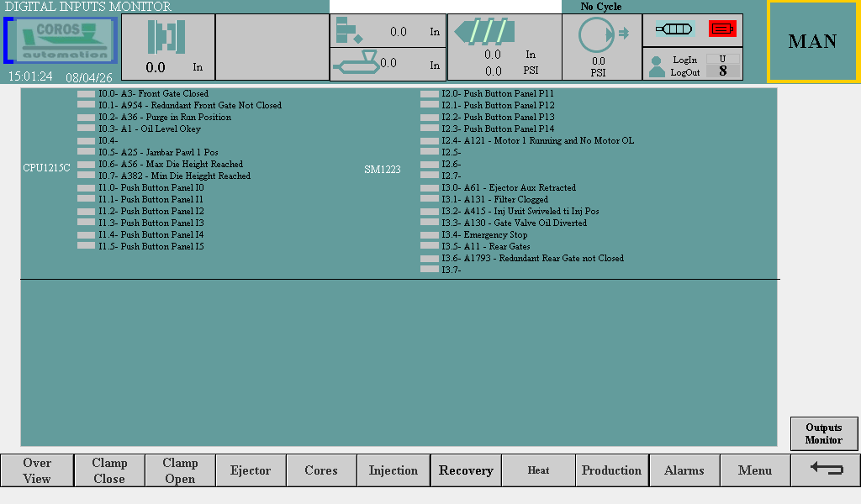Click the red motor status icon
This screenshot has height=504, width=861.
(722, 29)
